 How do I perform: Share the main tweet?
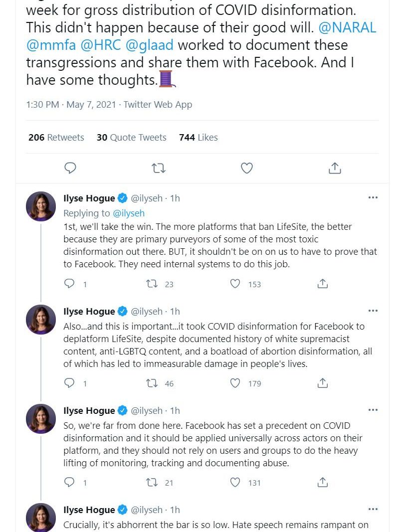click(335, 168)
